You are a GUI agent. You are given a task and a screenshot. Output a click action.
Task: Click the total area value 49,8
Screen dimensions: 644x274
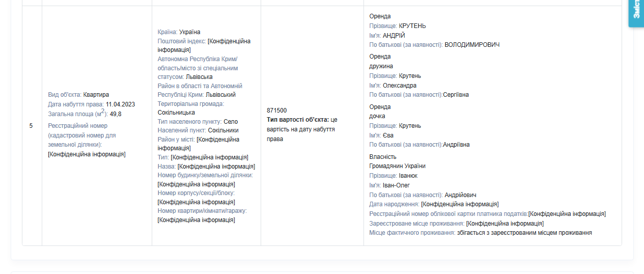(116, 114)
